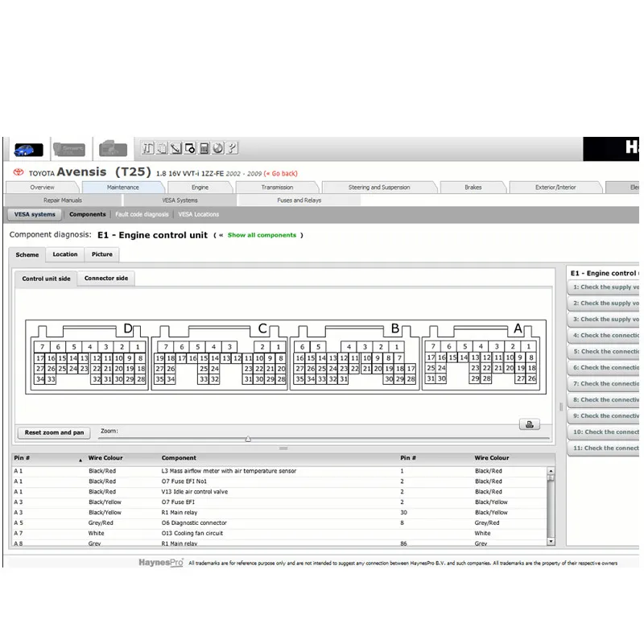This screenshot has height=644, width=644.
Task: Click step 10: Check the connection
Action: click(x=604, y=432)
